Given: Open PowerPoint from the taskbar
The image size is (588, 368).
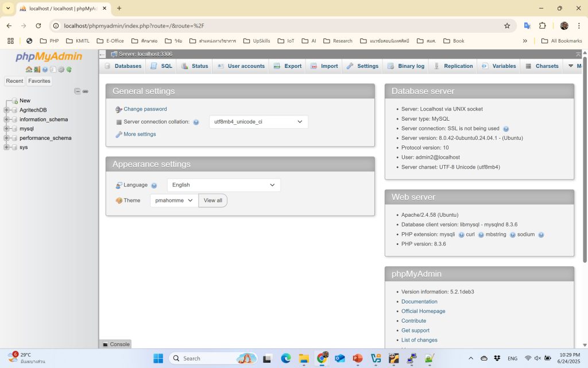Looking at the screenshot, I should pos(358,358).
